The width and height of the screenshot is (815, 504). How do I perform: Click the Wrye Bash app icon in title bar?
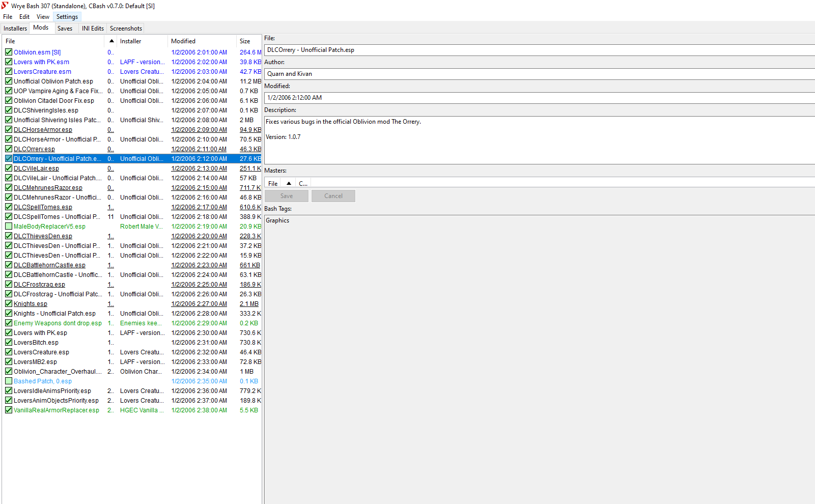pyautogui.click(x=5, y=6)
